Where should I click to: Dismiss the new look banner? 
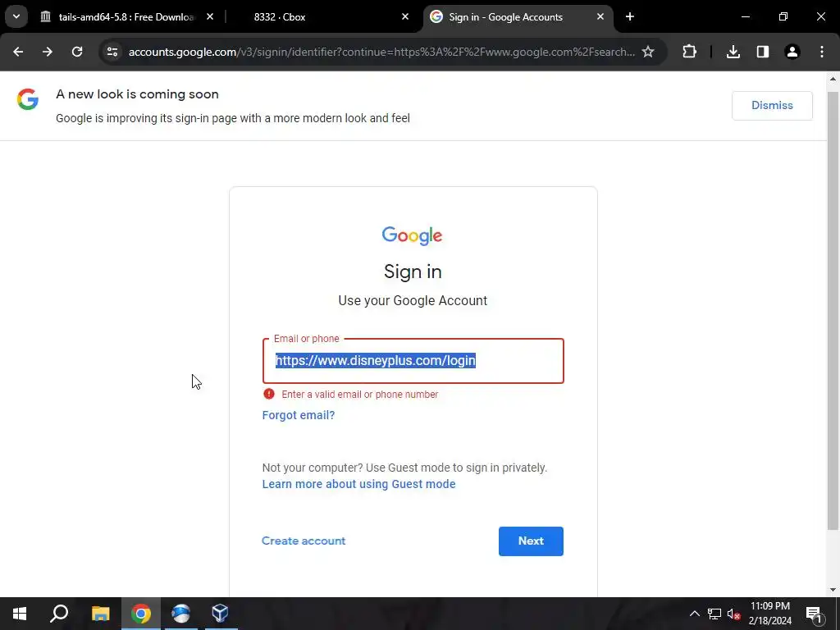pyautogui.click(x=772, y=106)
